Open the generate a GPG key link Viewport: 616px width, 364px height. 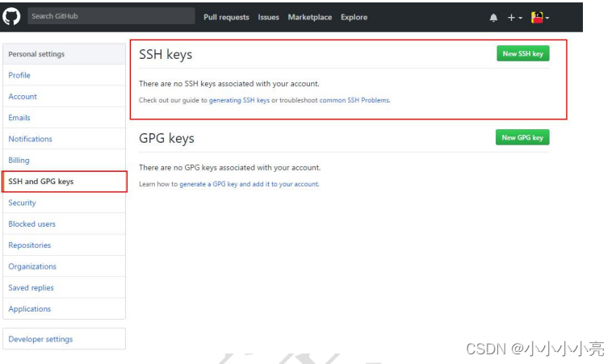tap(249, 184)
